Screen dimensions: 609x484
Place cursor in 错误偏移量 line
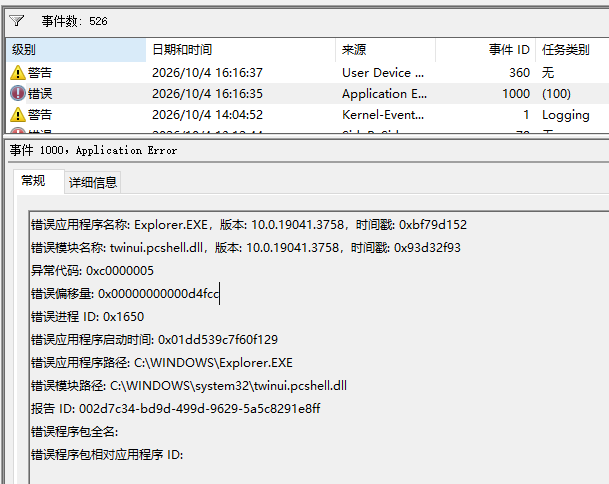click(125, 293)
